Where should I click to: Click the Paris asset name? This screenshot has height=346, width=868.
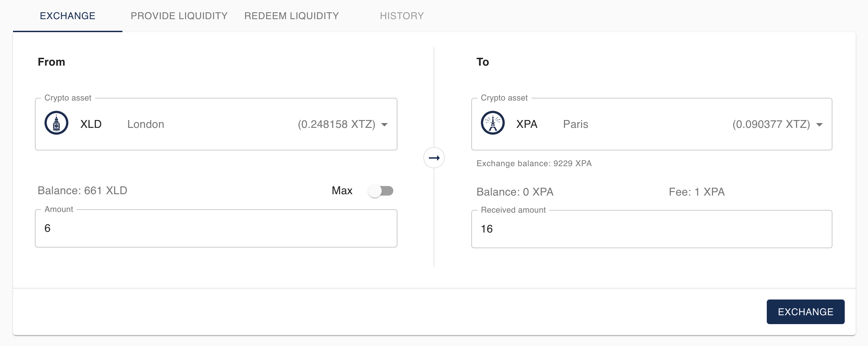point(576,124)
